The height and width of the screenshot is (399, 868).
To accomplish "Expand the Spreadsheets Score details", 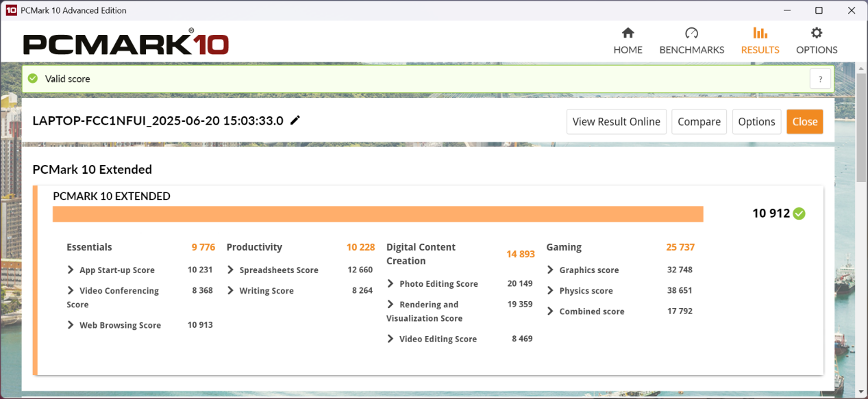I will pyautogui.click(x=230, y=270).
